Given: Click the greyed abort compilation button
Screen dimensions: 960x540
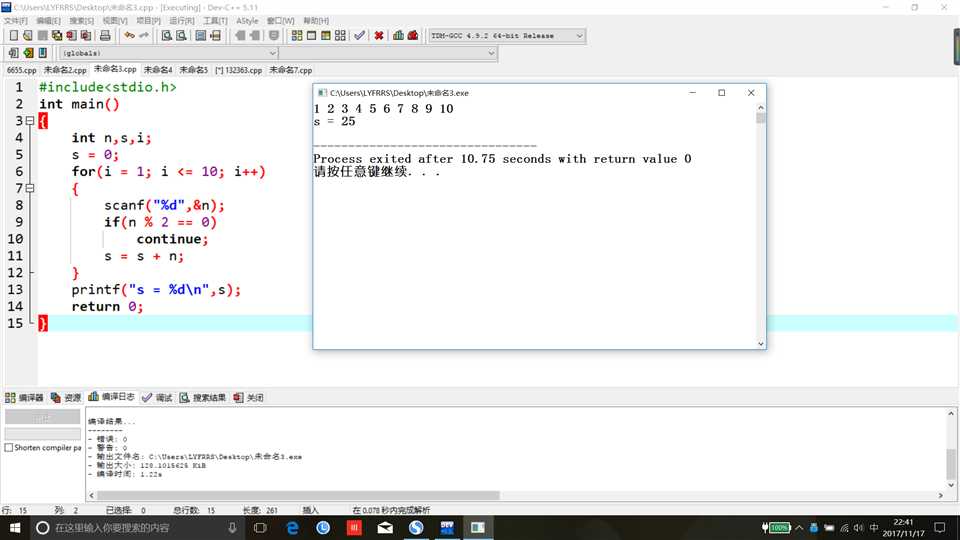Looking at the screenshot, I should point(42,417).
